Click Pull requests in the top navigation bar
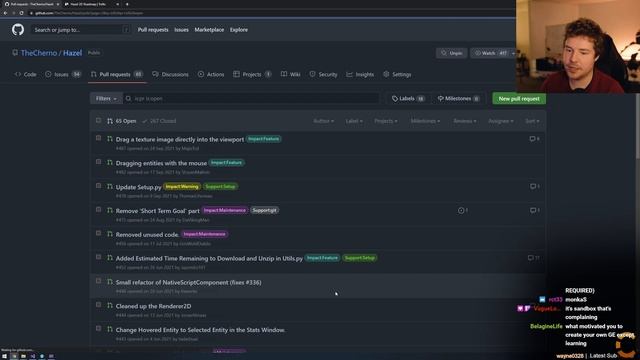 [153, 29]
